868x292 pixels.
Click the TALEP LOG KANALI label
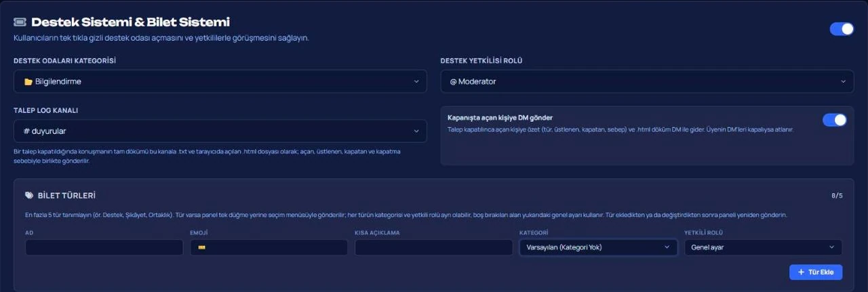pyautogui.click(x=45, y=110)
